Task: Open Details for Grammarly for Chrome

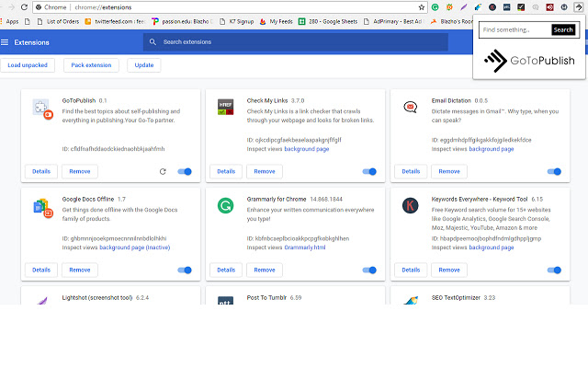Action: 226,270
